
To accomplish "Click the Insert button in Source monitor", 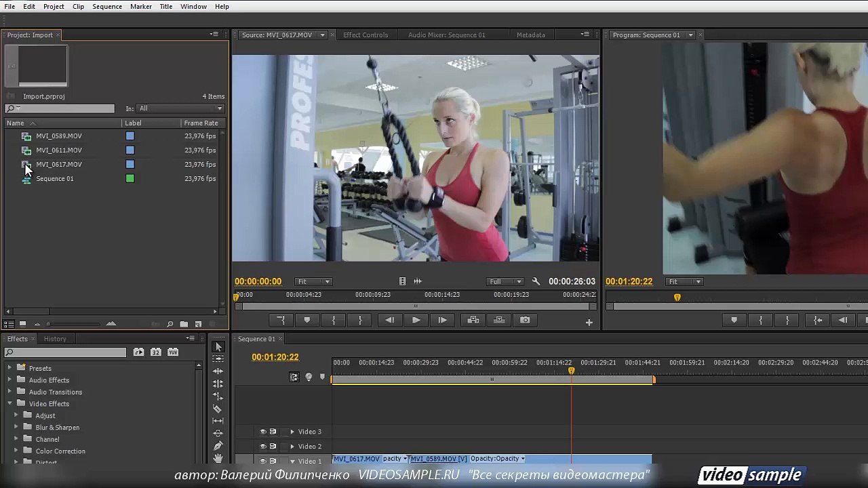I will point(473,320).
